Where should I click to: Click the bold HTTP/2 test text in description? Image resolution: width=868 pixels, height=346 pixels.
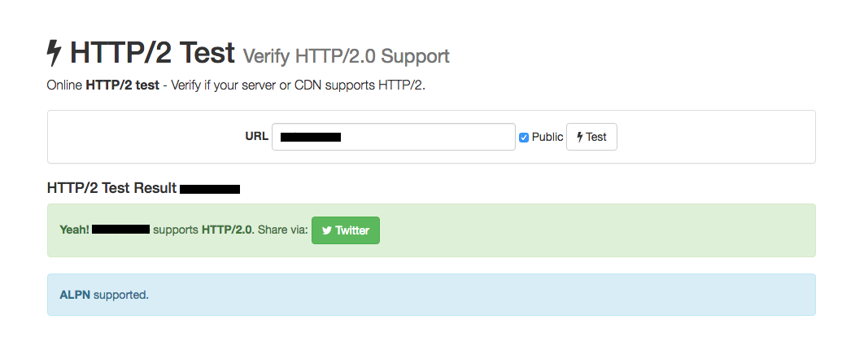click(122, 85)
